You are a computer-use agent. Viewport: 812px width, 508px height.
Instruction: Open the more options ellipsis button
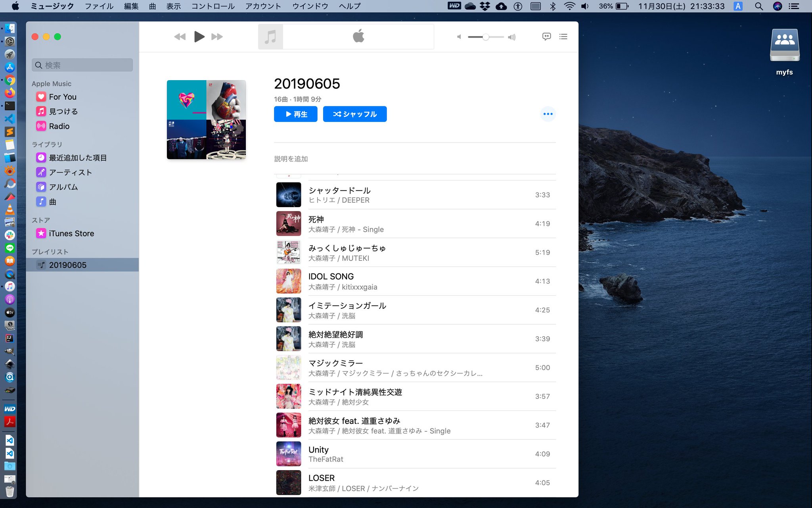click(x=548, y=114)
